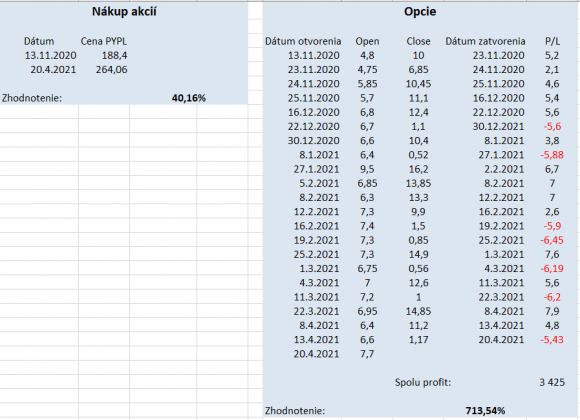Select the PYPL price 188,4 cell
This screenshot has height=420, width=580.
(114, 56)
